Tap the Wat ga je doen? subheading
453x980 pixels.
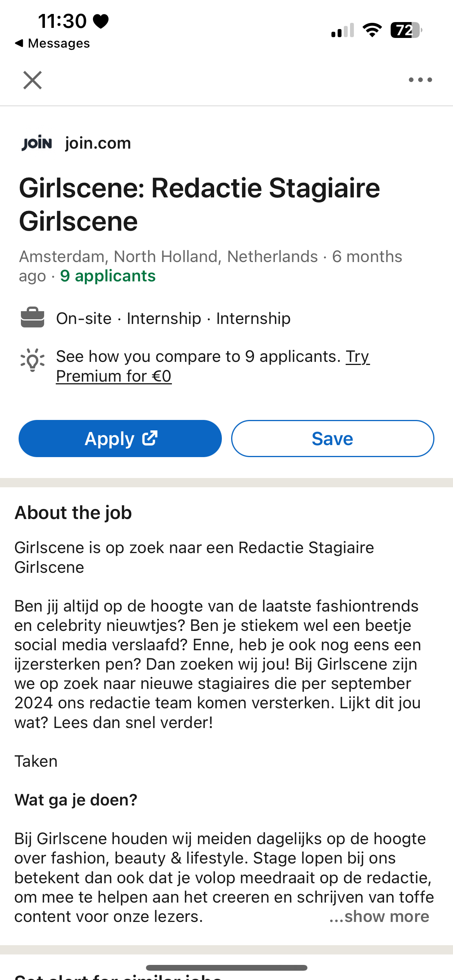[x=76, y=800]
